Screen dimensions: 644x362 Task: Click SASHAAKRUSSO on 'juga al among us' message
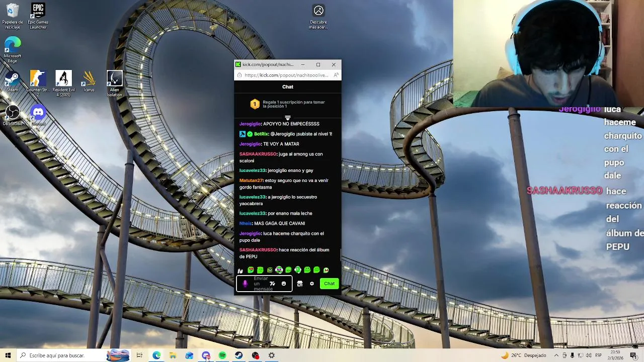(258, 154)
